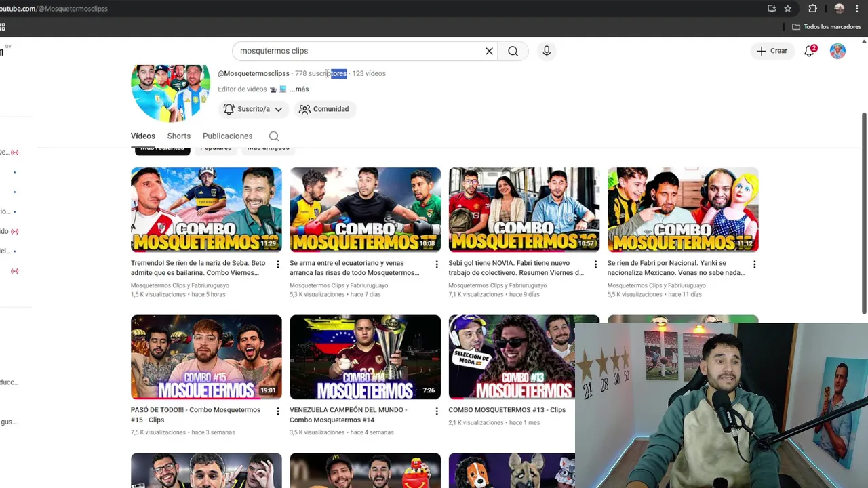Click the magnifying glass search button

tap(513, 51)
